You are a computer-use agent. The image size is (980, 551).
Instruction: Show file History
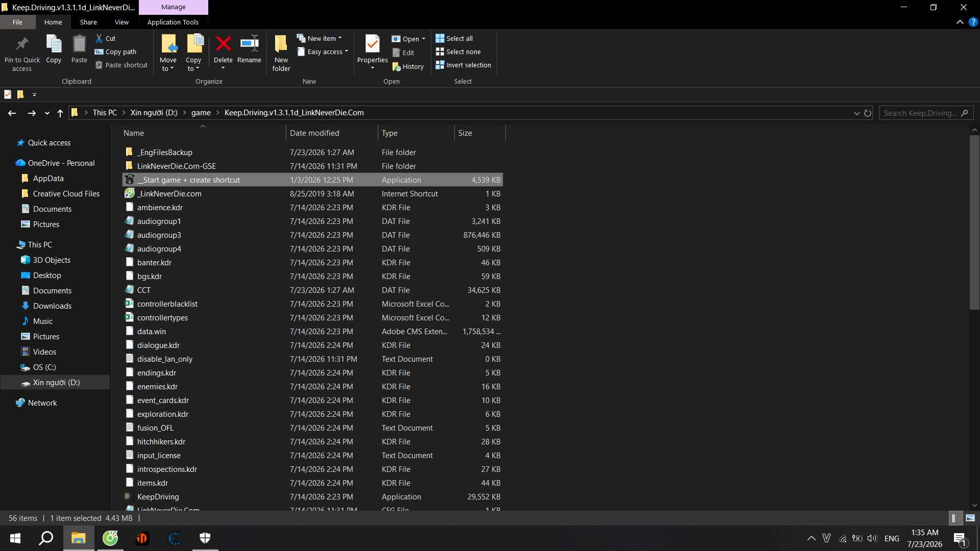click(x=408, y=66)
